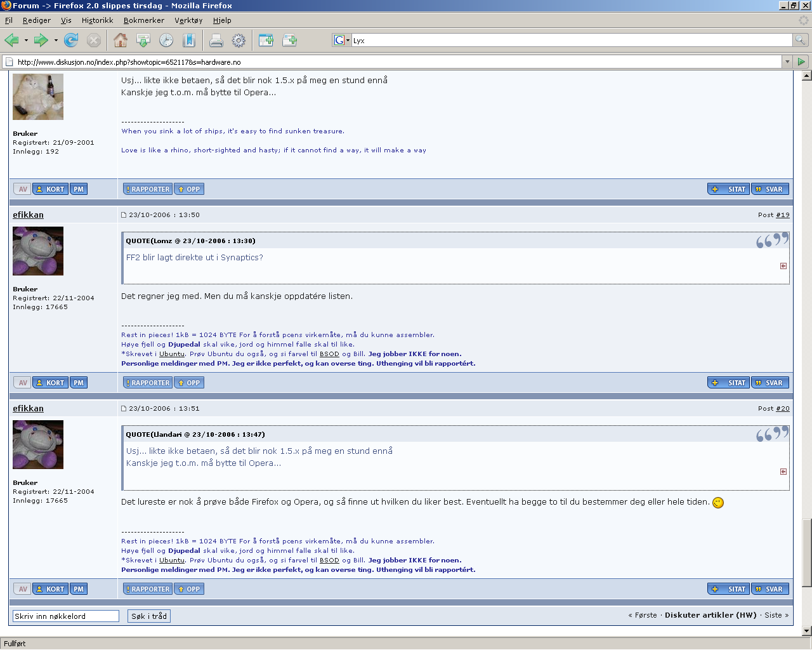
Task: Click OPP button on post #20
Action: [189, 589]
